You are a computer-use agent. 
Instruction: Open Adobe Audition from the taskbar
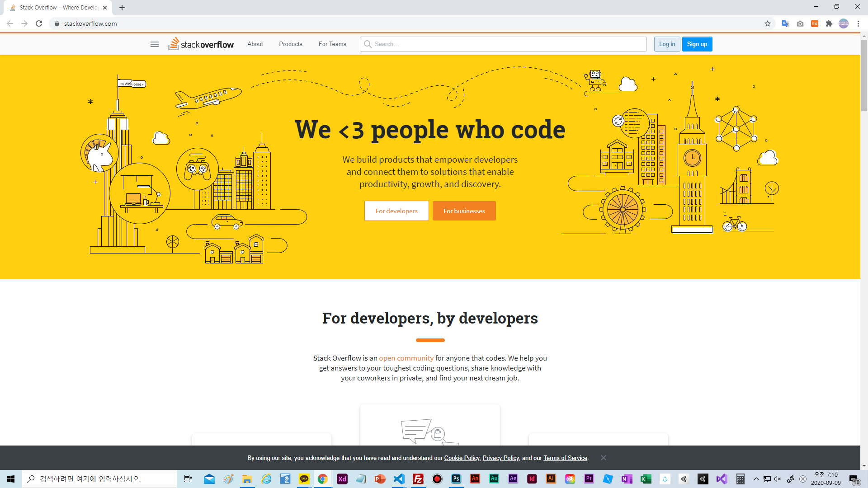point(494,479)
